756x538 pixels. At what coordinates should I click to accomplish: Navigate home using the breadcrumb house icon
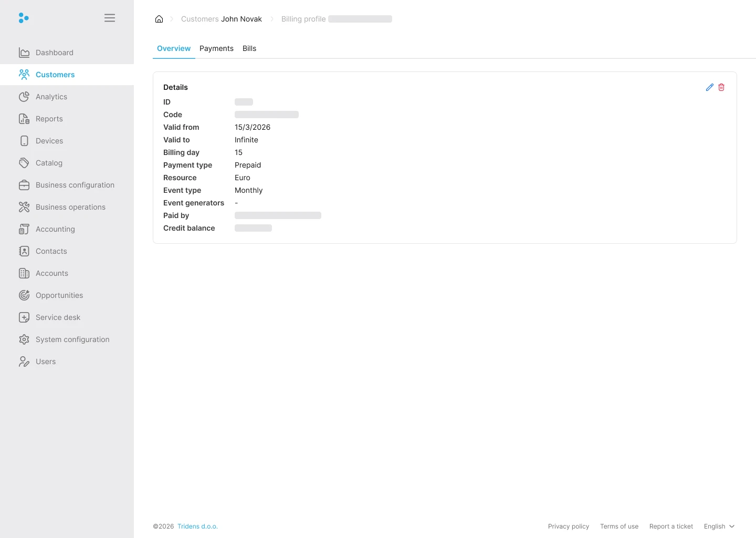click(x=159, y=19)
